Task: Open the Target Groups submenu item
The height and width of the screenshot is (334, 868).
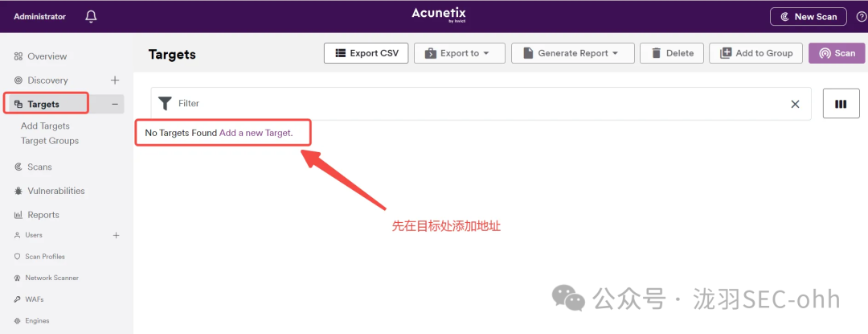Action: (x=50, y=141)
